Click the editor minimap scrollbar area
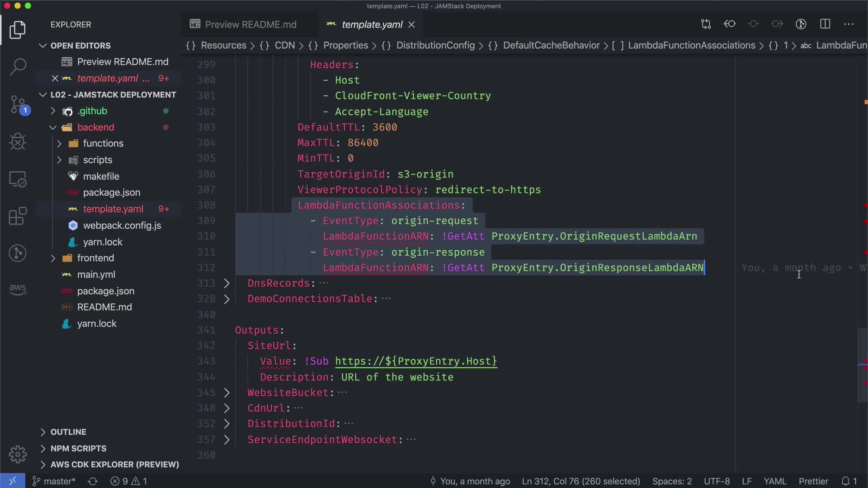The height and width of the screenshot is (488, 868). pyautogui.click(x=863, y=364)
